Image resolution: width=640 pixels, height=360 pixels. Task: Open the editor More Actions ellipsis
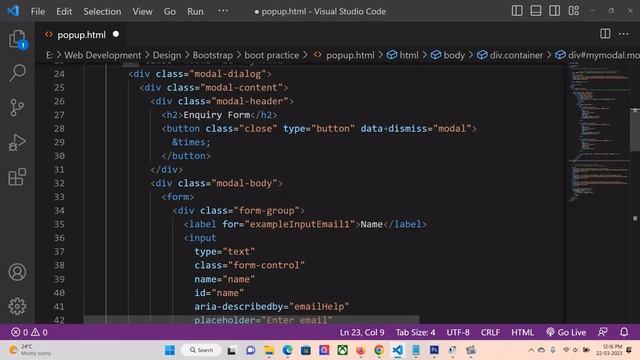coord(623,34)
